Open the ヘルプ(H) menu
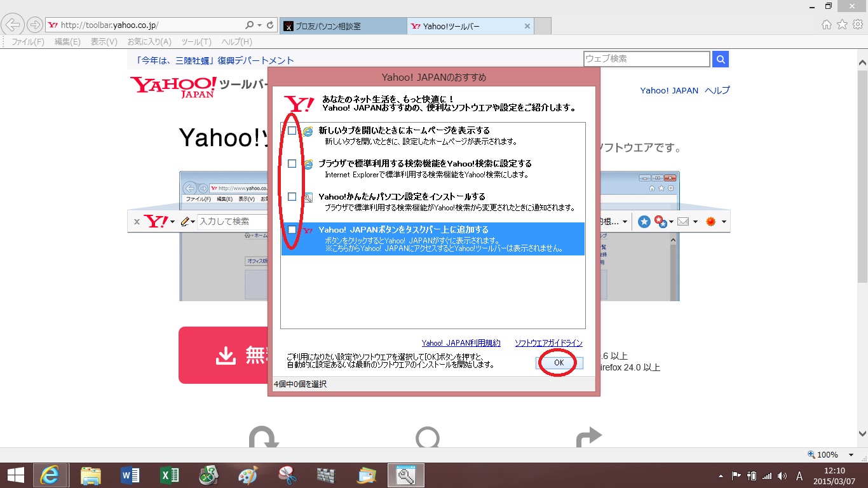The image size is (868, 488). click(x=236, y=42)
